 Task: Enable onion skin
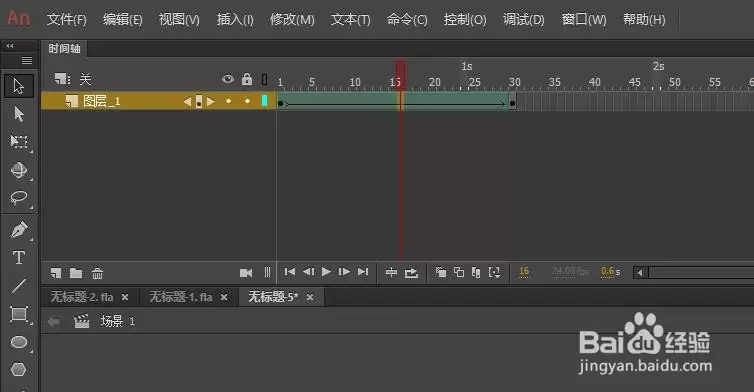point(440,273)
